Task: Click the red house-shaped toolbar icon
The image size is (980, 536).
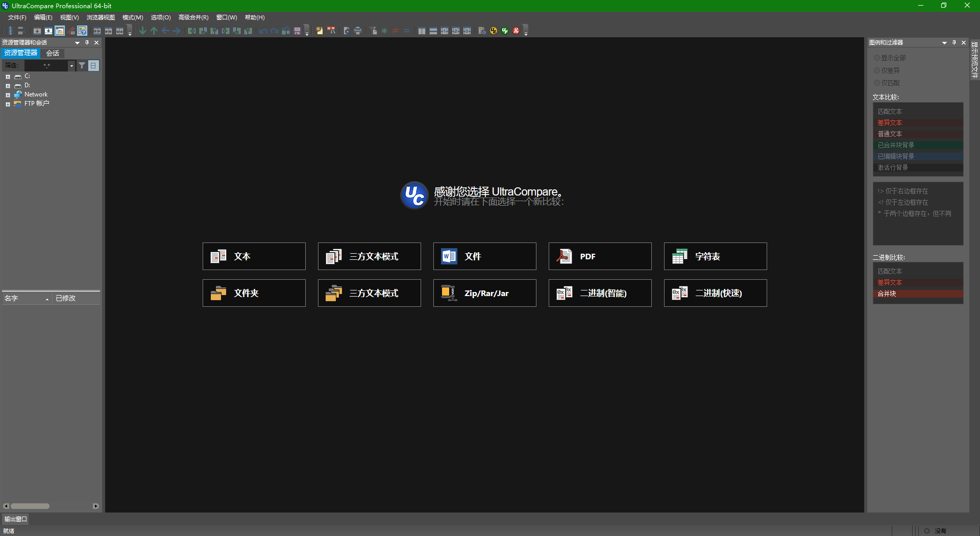Action: click(71, 31)
